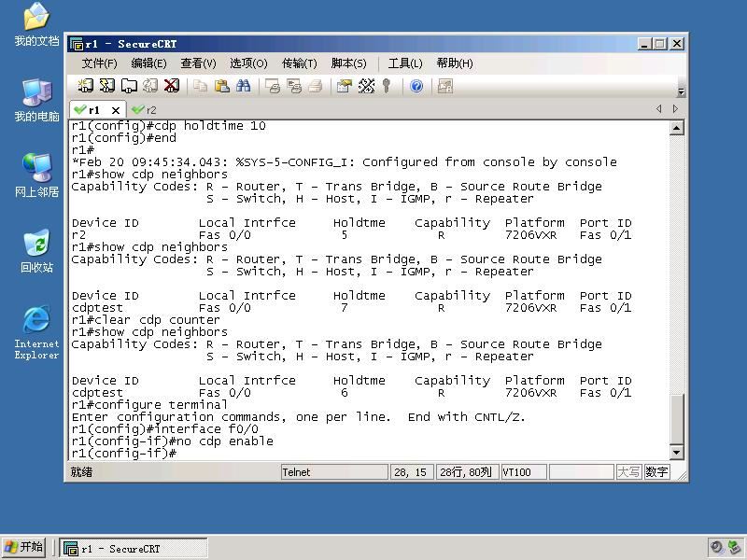Click the Connect in Tab icon

tap(129, 86)
